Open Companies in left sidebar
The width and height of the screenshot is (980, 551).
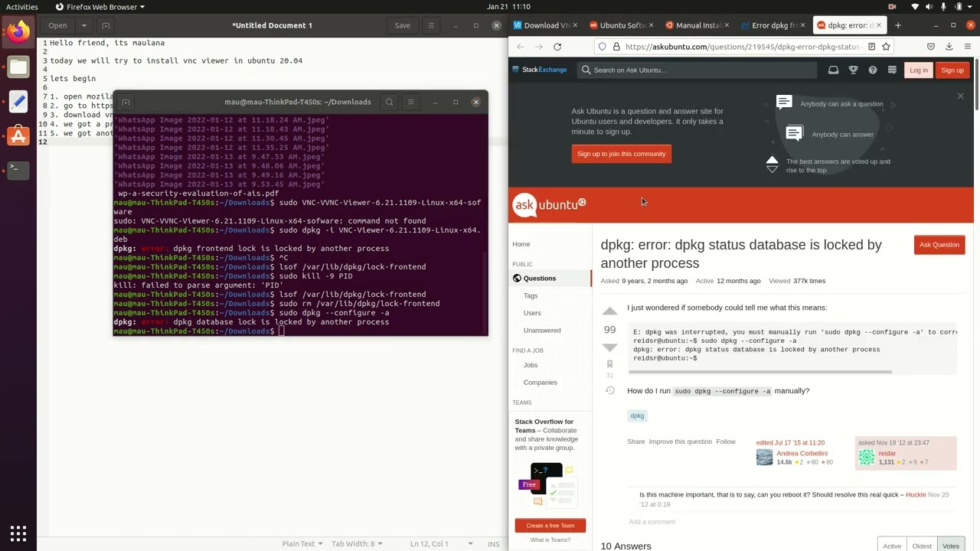tap(541, 383)
